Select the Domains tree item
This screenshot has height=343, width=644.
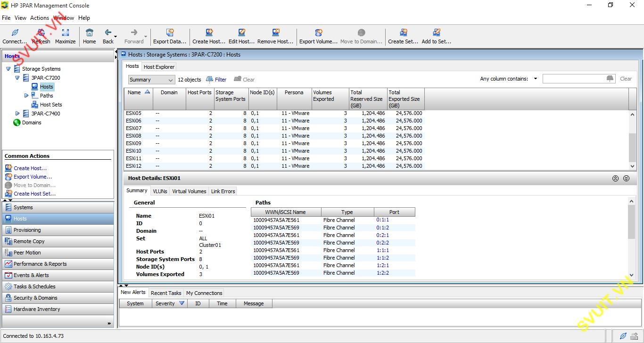32,122
